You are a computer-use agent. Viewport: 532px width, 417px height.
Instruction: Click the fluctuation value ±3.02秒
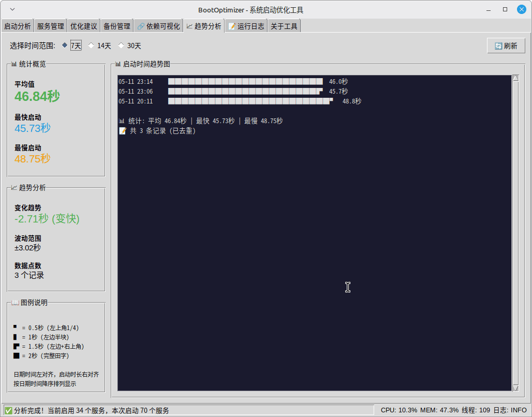tap(27, 248)
